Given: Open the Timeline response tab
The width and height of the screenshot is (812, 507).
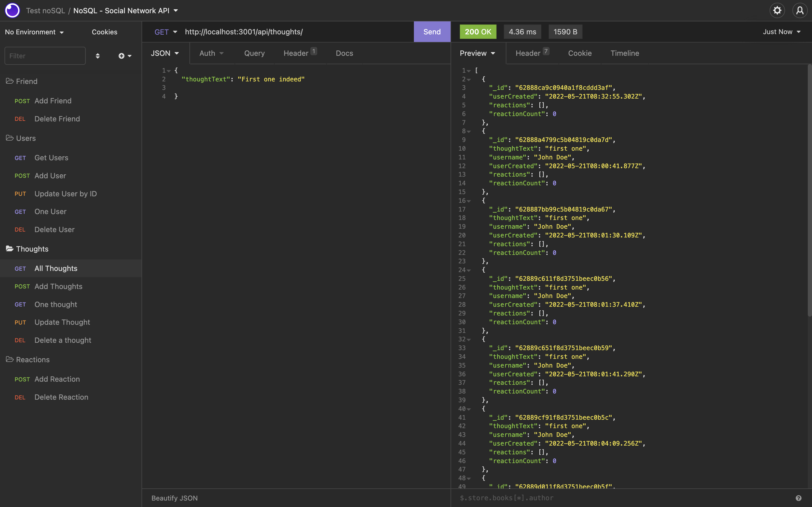Looking at the screenshot, I should point(625,53).
